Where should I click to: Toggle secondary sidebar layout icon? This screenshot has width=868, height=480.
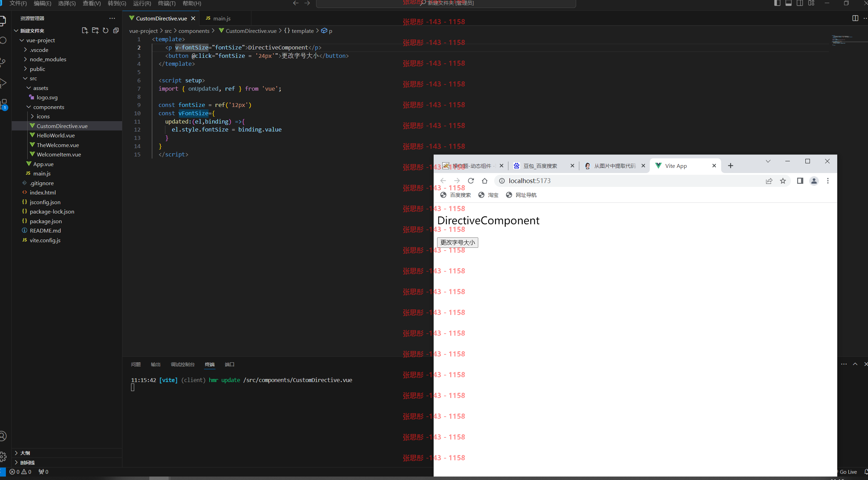click(800, 3)
